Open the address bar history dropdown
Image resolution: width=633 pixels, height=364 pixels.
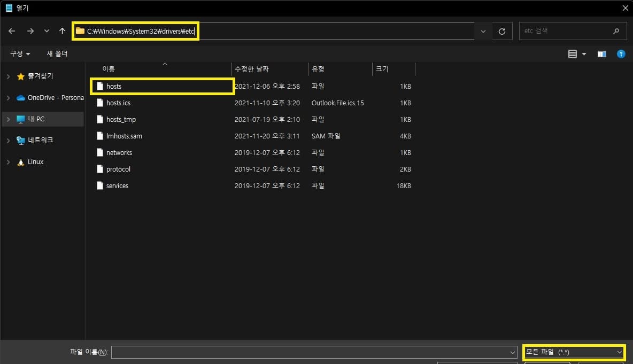click(x=483, y=31)
